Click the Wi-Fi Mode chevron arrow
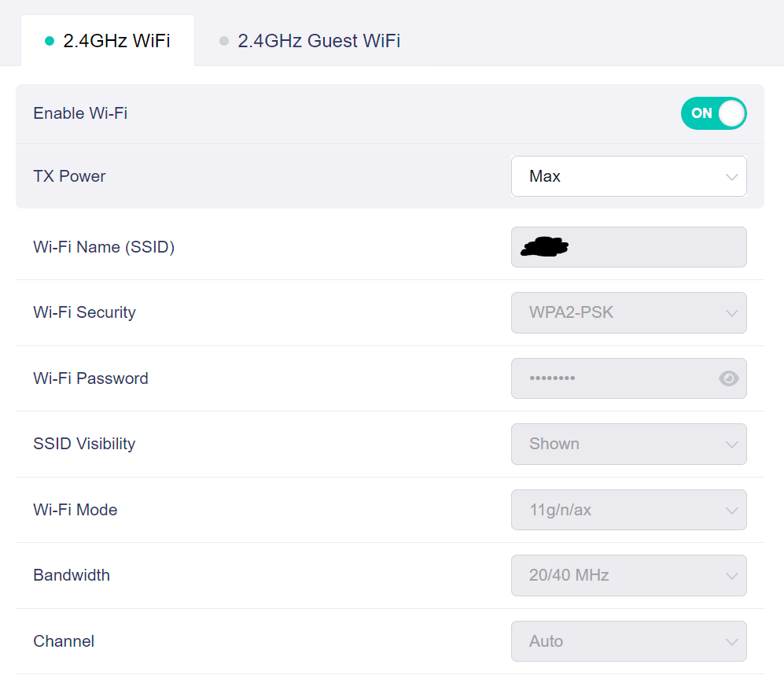 tap(731, 511)
